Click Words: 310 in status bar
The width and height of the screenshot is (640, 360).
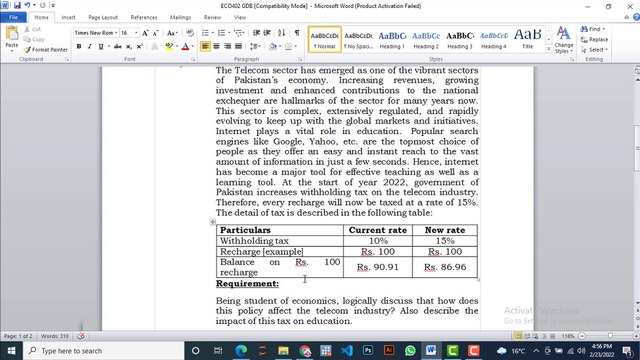click(55, 336)
